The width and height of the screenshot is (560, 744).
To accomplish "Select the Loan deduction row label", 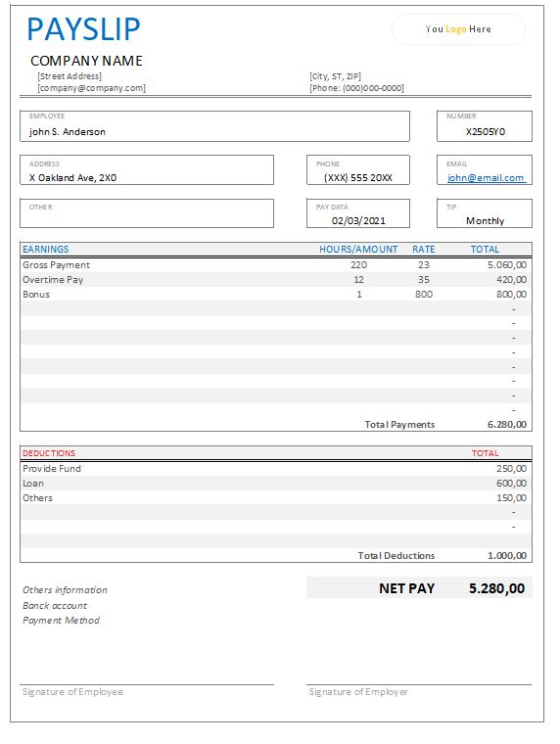I will click(33, 484).
